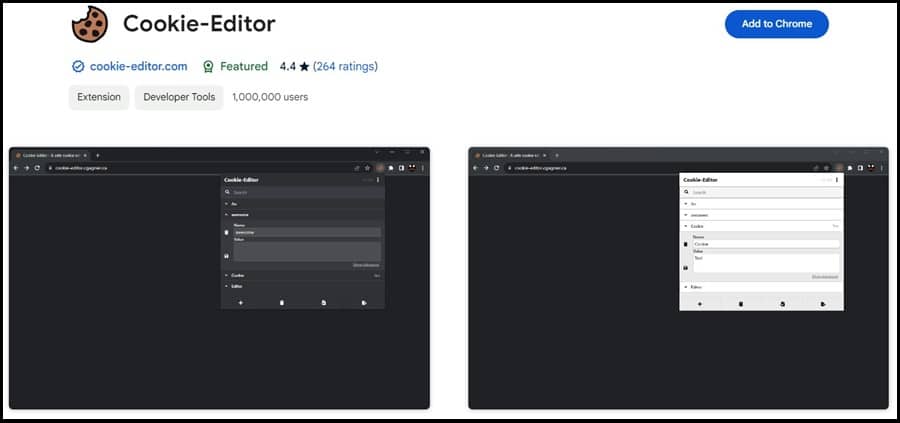This screenshot has height=423, width=900.
Task: Open the dark theme Cookie-Editor screenshot
Action: [x=219, y=278]
